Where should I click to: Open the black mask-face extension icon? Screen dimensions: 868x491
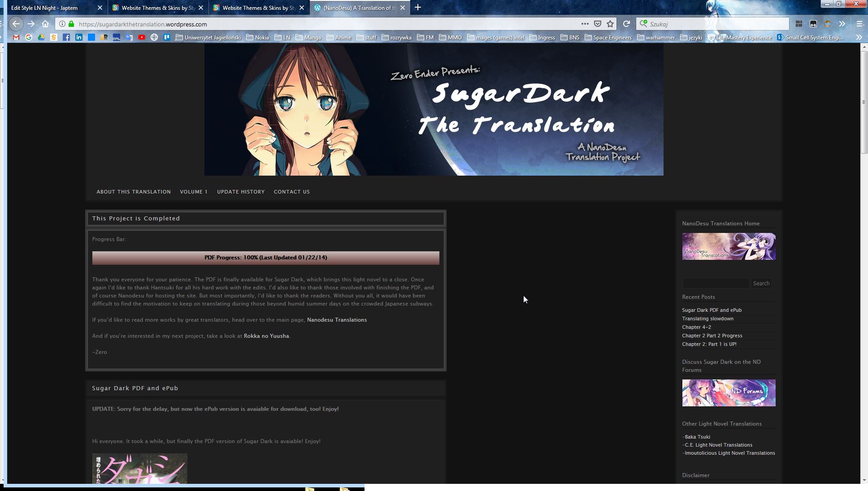[813, 24]
